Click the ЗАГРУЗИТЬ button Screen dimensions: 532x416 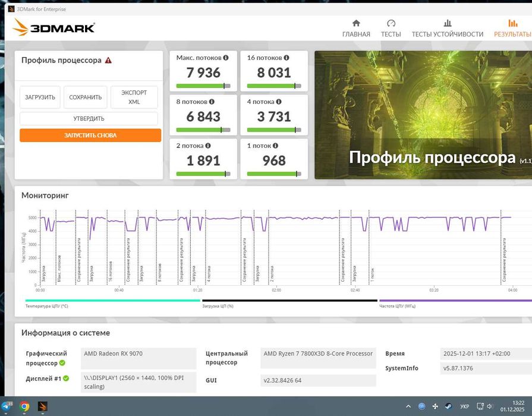40,97
